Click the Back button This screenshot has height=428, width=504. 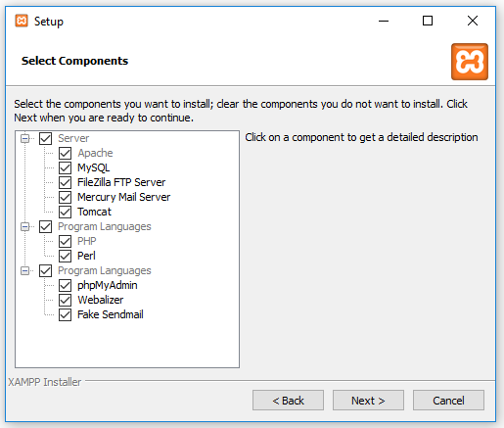pos(288,401)
